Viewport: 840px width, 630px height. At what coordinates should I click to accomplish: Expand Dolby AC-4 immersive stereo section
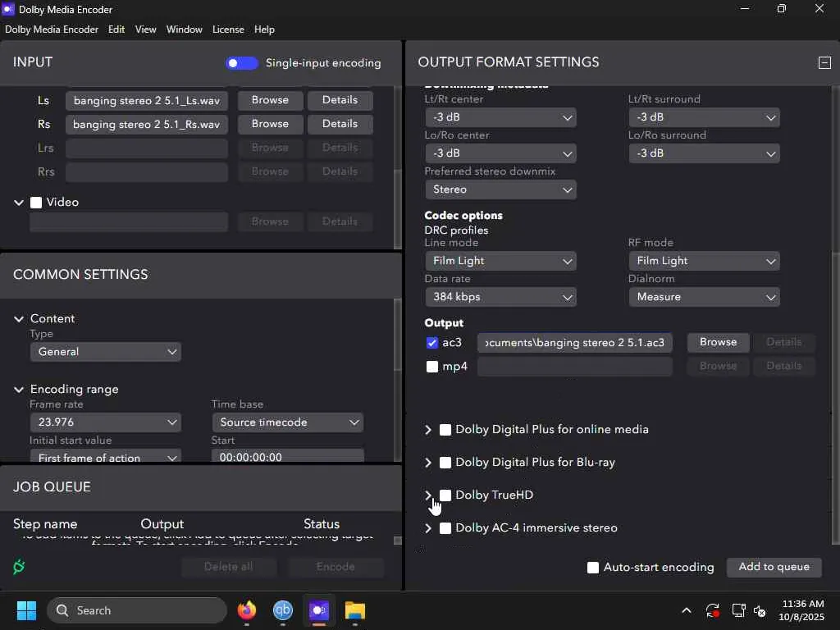[x=428, y=528]
